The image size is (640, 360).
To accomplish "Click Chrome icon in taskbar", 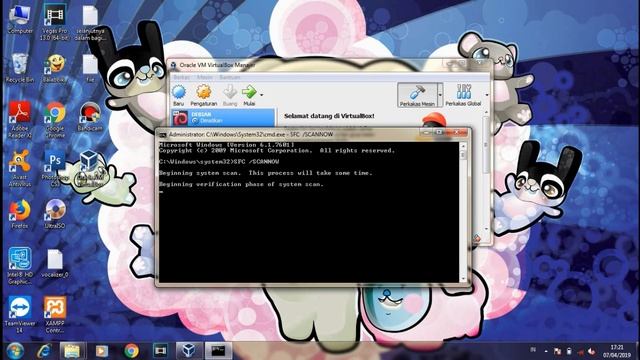I will [131, 351].
